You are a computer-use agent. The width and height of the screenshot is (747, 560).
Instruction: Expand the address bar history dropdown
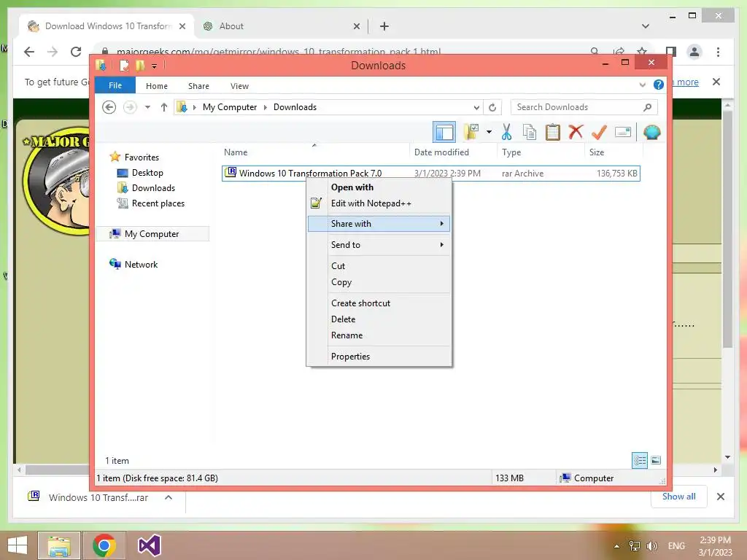(x=476, y=107)
